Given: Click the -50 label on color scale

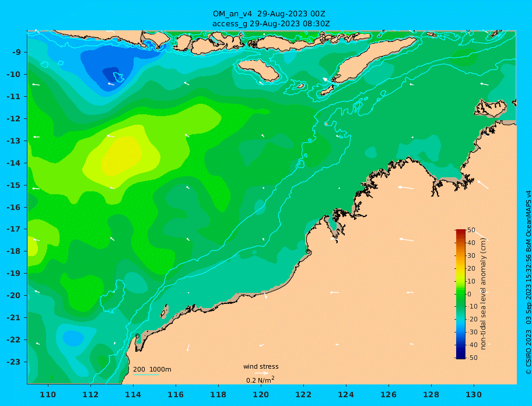Looking at the screenshot, I should [473, 358].
